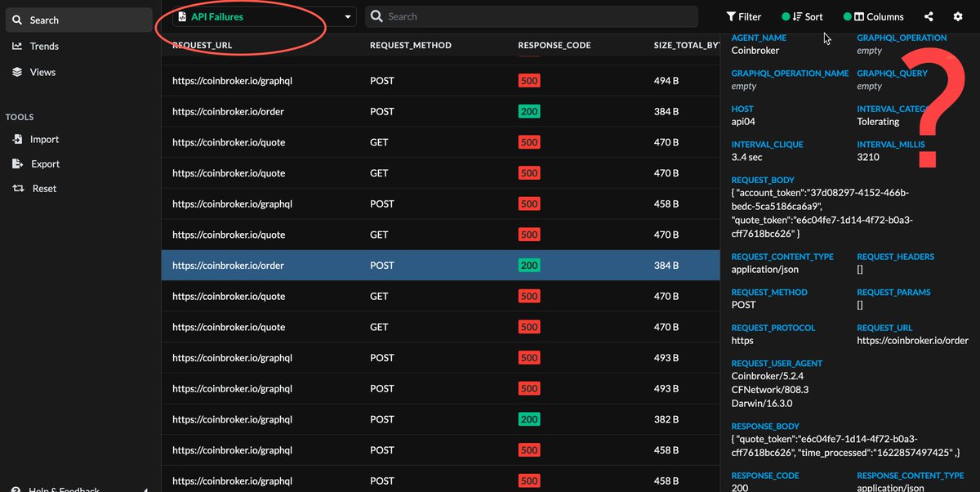980x492 pixels.
Task: Click the magnifier icon in the search box
Action: [x=377, y=16]
